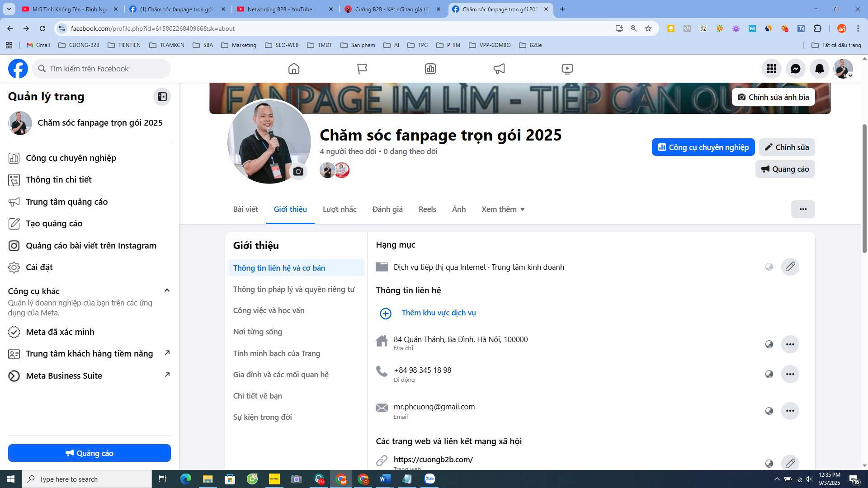Switch to the Đánh giá tab
Viewport: 868px width, 488px height.
pyautogui.click(x=387, y=209)
